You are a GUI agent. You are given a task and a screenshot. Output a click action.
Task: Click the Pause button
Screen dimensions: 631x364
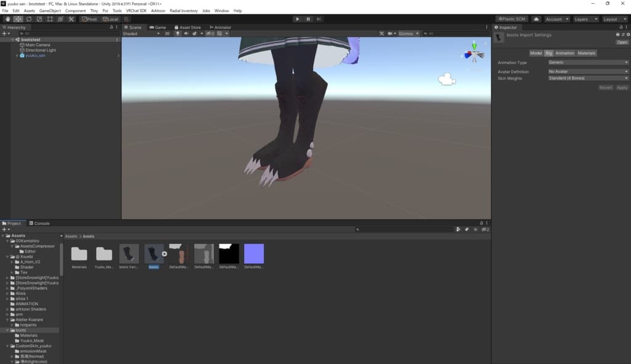[308, 19]
